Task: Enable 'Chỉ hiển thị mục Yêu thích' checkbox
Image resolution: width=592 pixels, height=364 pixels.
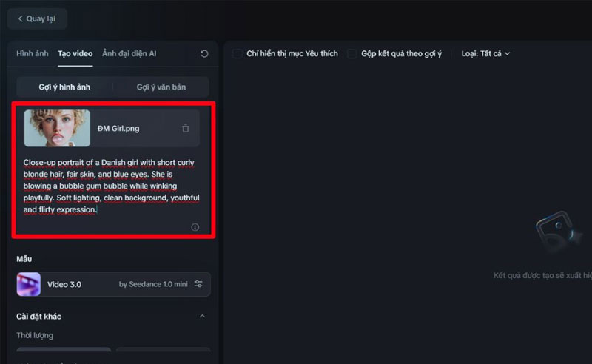Action: 237,53
